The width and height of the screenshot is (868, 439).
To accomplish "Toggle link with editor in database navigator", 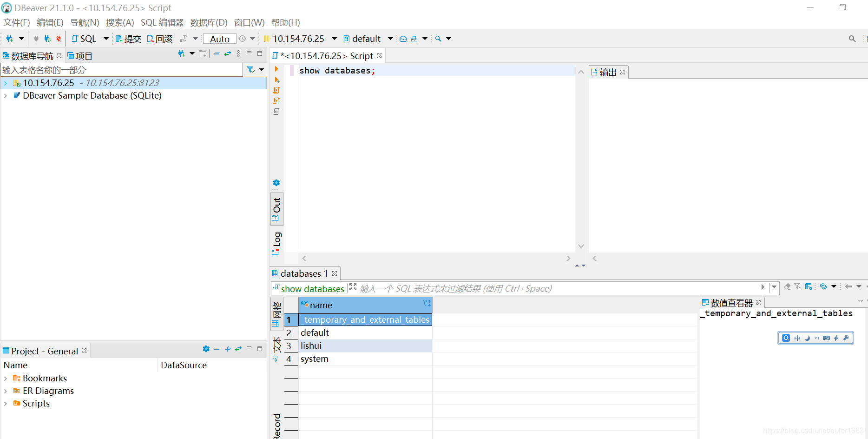I will point(228,54).
